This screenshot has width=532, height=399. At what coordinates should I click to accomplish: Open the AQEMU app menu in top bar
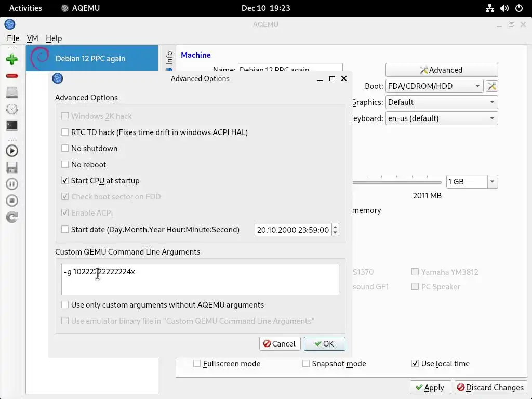point(81,8)
